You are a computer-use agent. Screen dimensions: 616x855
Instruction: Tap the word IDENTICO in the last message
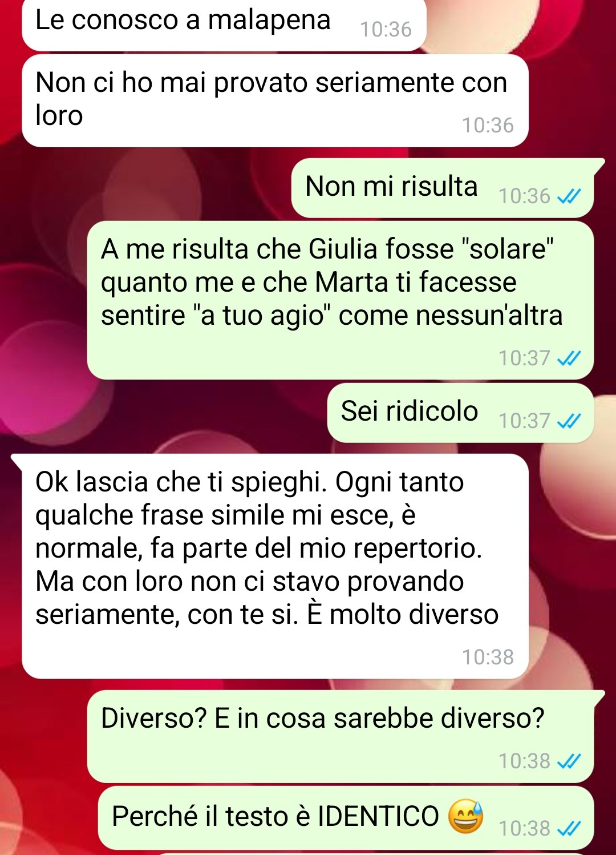click(x=378, y=816)
